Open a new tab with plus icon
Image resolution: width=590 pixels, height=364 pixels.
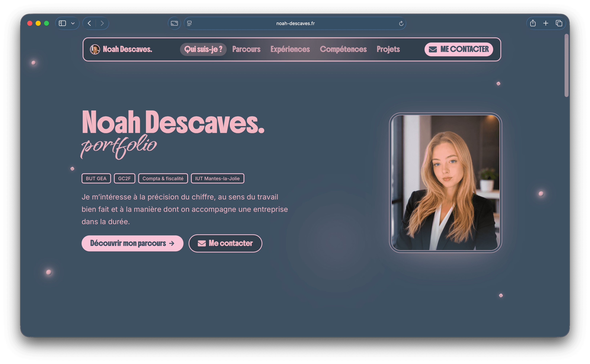point(546,23)
